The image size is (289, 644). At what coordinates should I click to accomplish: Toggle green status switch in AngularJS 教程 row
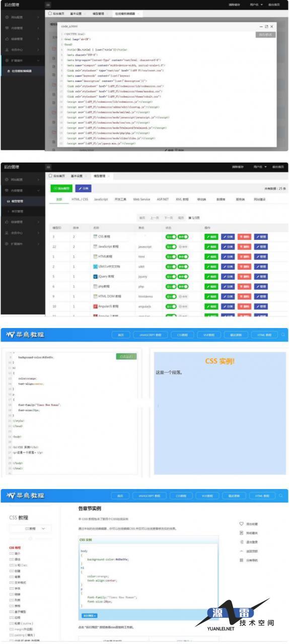[171, 306]
